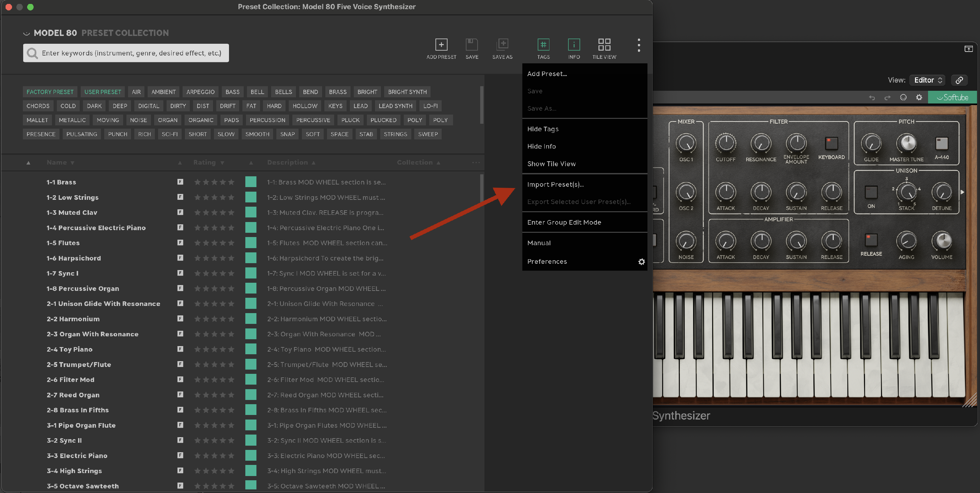Select Hide Info menu item
This screenshot has width=980, height=493.
point(584,146)
